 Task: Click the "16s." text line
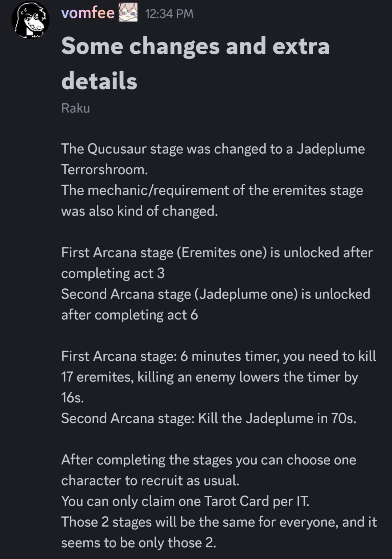72,398
